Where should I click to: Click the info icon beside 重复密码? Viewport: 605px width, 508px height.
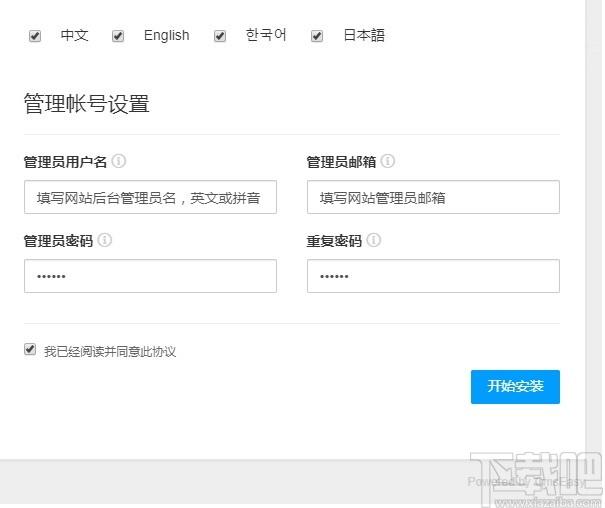pyautogui.click(x=374, y=241)
